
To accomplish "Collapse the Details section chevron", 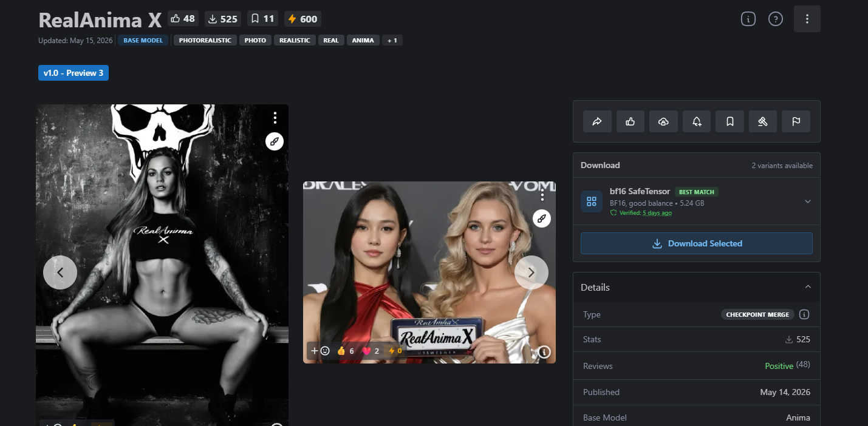I will pos(808,287).
